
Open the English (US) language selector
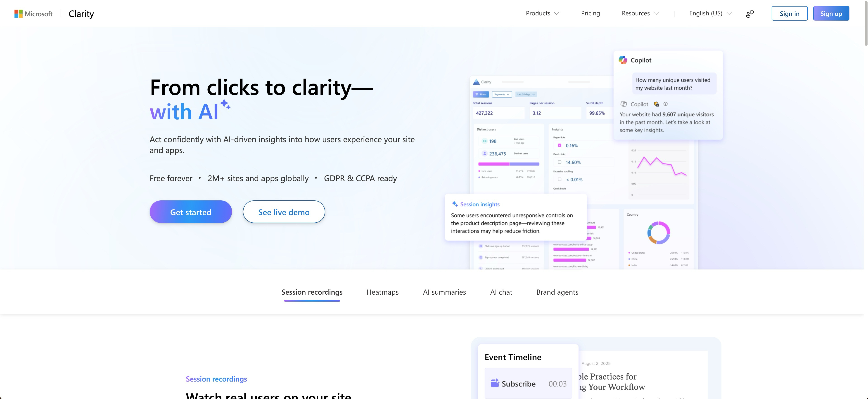710,14
